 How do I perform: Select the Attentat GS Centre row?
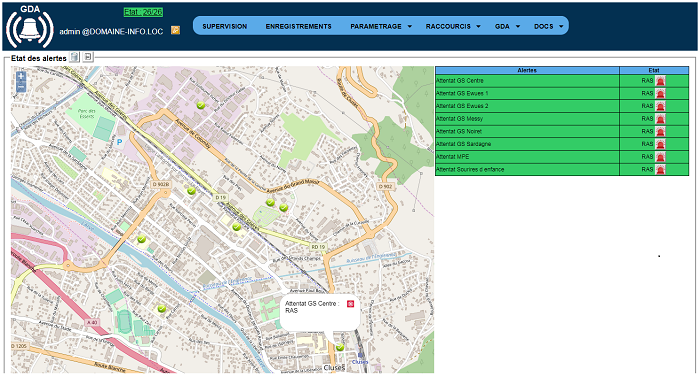click(x=562, y=81)
